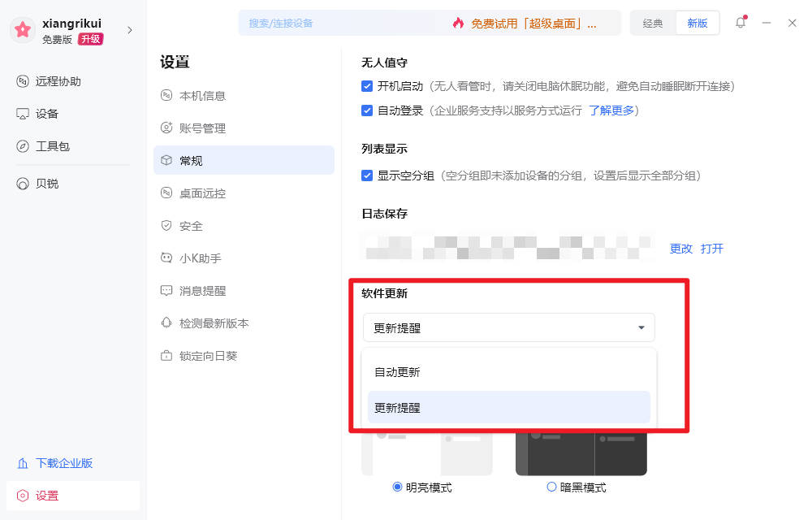Select 暗黑模式 radio button
Viewport: 812px width, 520px height.
pyautogui.click(x=550, y=487)
